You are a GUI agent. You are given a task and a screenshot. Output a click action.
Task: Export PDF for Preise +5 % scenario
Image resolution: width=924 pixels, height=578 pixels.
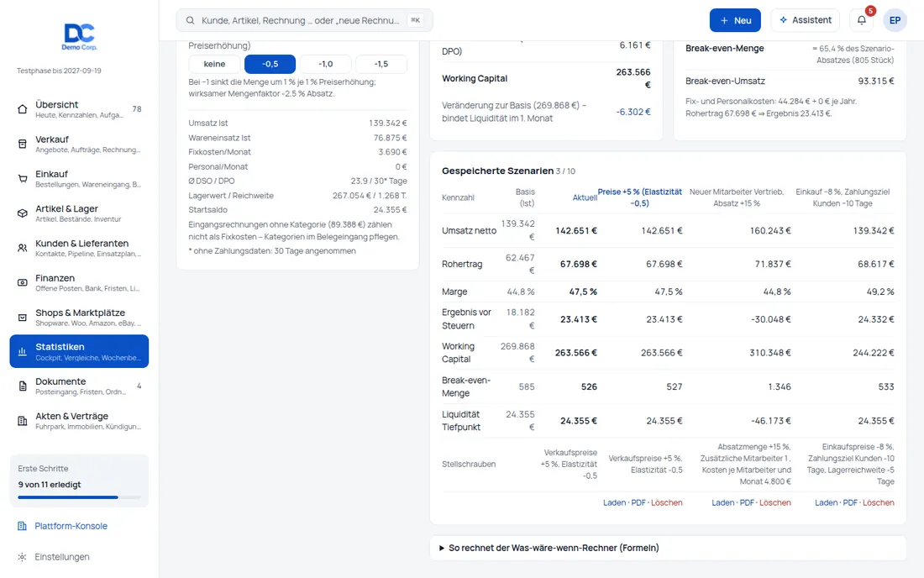pos(638,502)
